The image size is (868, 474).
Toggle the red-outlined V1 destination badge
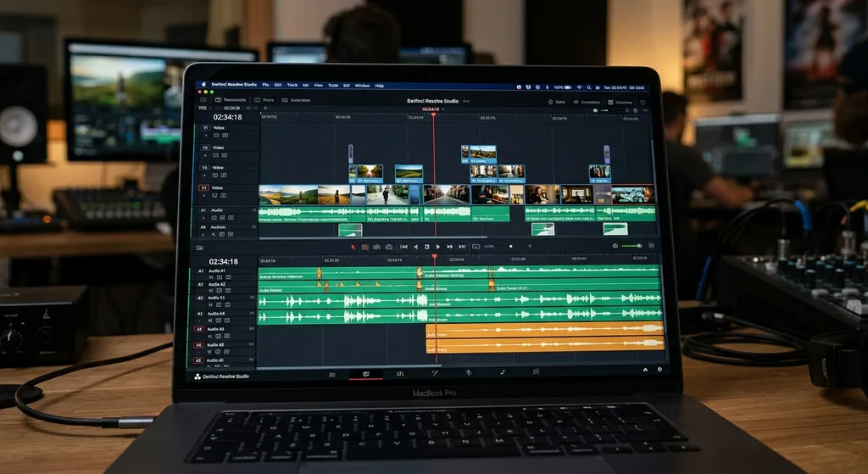[203, 187]
